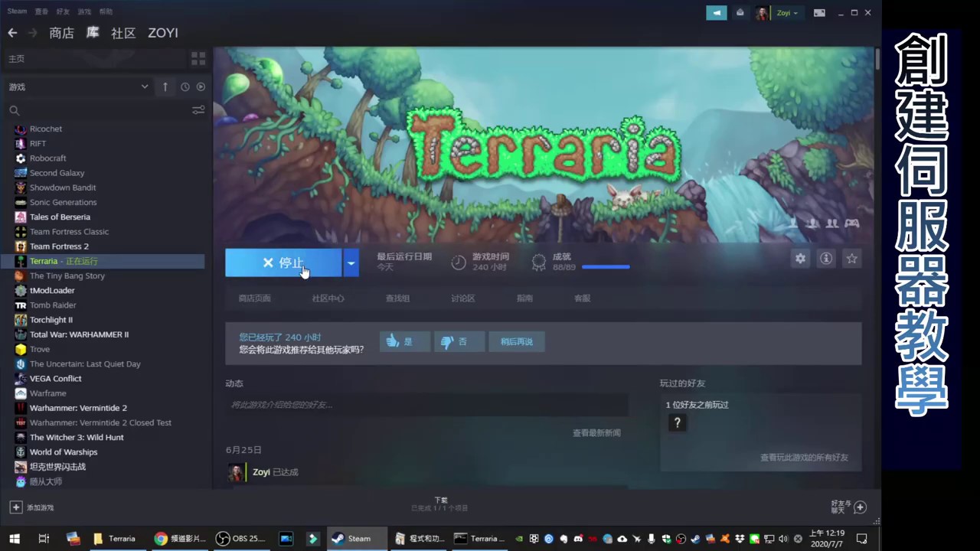Open Windows Start menu
The width and height of the screenshot is (980, 551).
point(15,539)
